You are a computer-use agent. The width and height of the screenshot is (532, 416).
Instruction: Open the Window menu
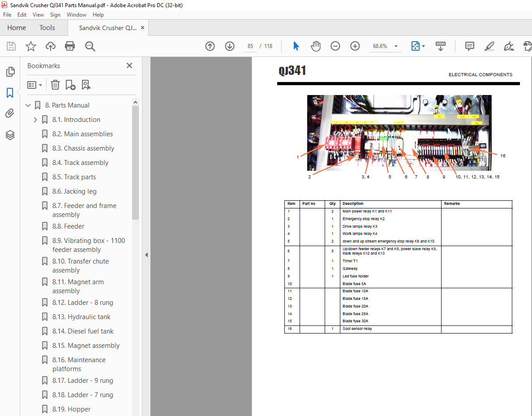(76, 15)
